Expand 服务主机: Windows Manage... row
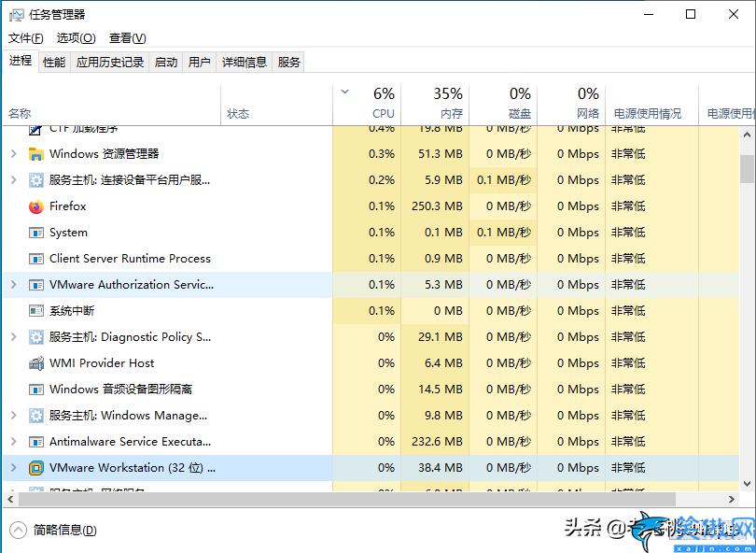Image resolution: width=756 pixels, height=553 pixels. pos(14,416)
